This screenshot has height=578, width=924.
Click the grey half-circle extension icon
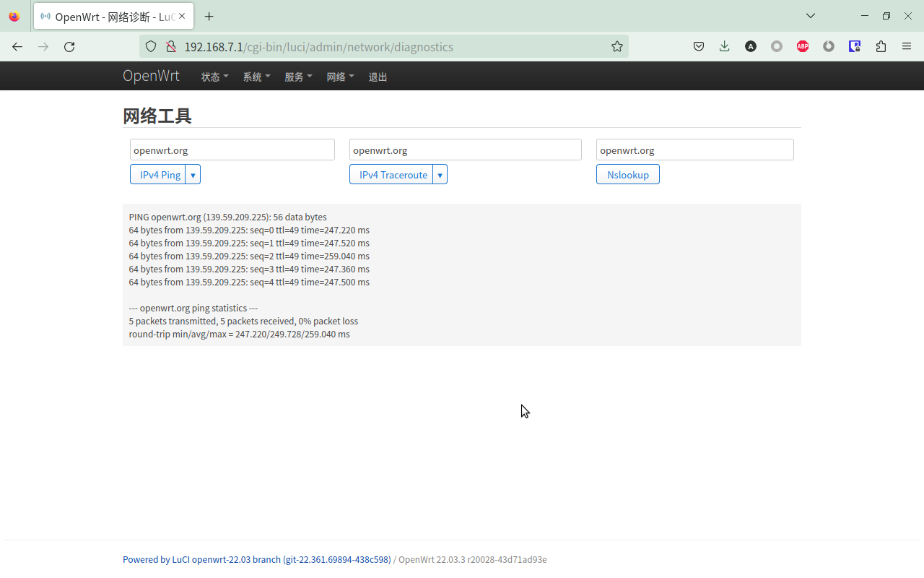coord(829,46)
